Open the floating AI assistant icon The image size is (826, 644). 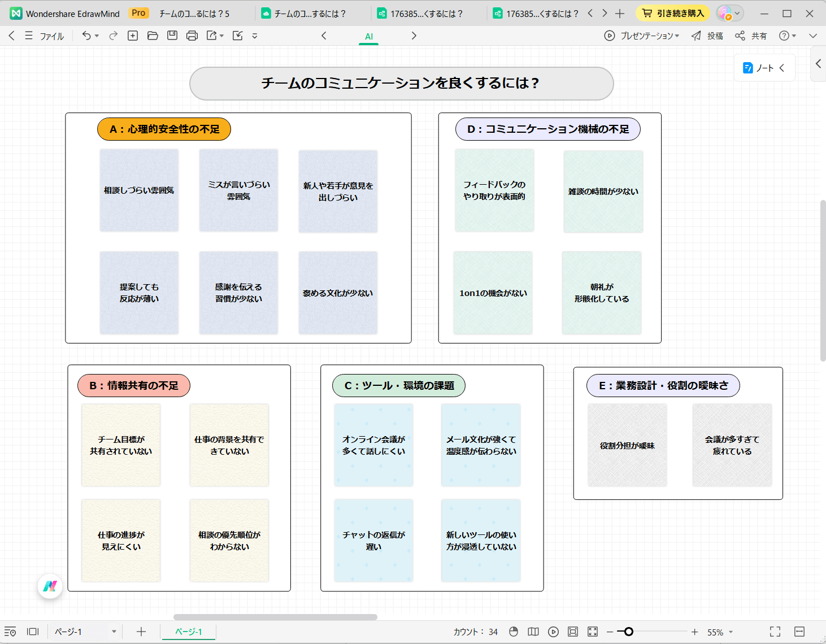pos(50,586)
